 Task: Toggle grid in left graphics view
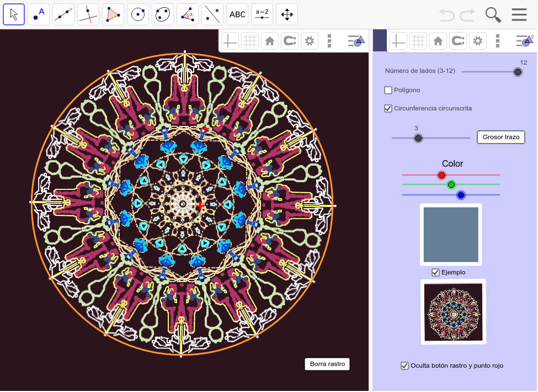pos(250,41)
